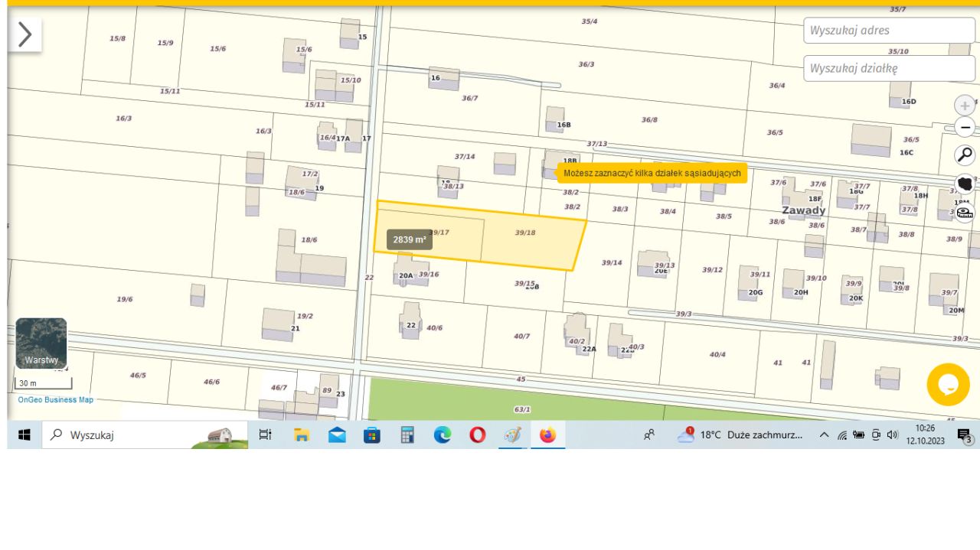
Task: Open Task View on the taskbar
Action: [266, 435]
